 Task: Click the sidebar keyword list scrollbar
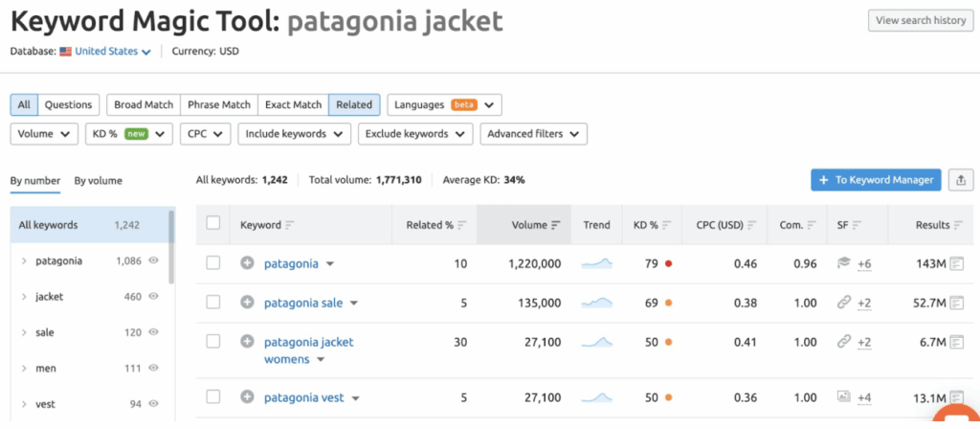tap(171, 247)
